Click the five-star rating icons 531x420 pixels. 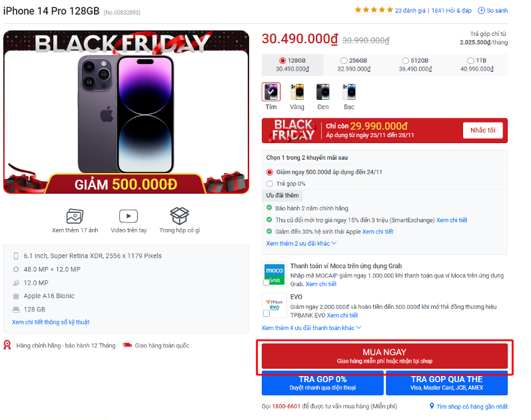(374, 10)
